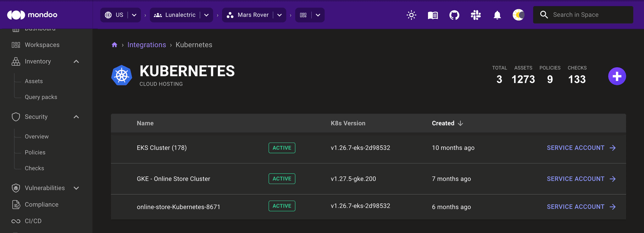This screenshot has width=644, height=233.
Task: Open Assets under Inventory
Action: [x=34, y=81]
